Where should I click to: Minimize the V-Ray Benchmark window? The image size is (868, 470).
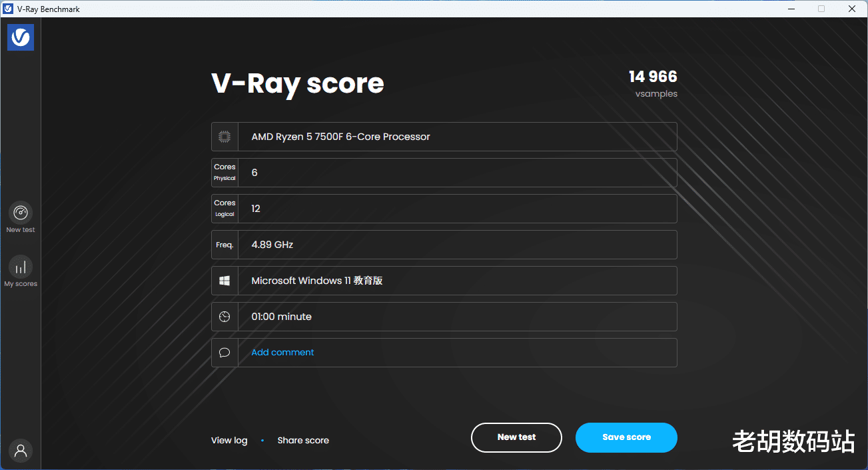pyautogui.click(x=791, y=9)
